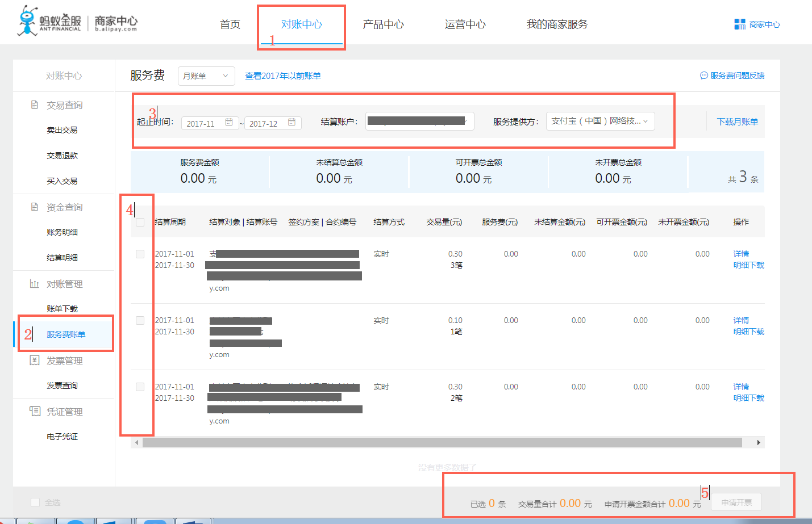The height and width of the screenshot is (524, 812).
Task: Select 服务费账单 in the sidebar
Action: tap(66, 334)
